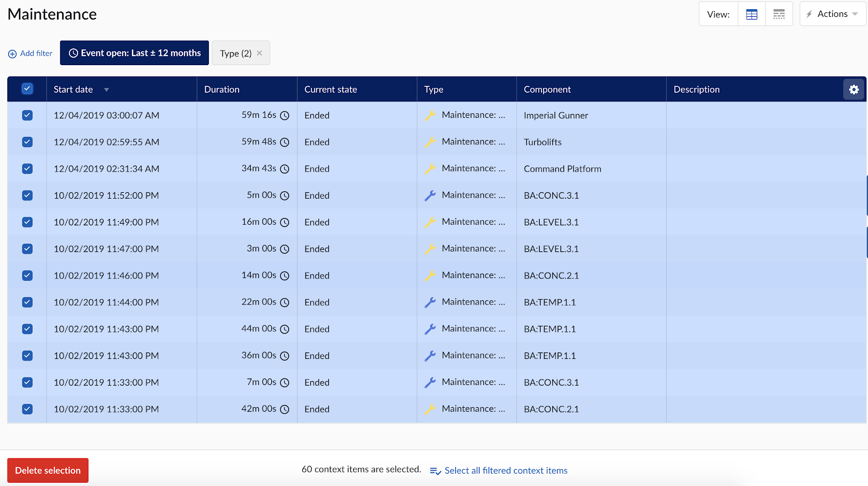
Task: Click the Ended state in the Turbolifts row
Action: (317, 142)
